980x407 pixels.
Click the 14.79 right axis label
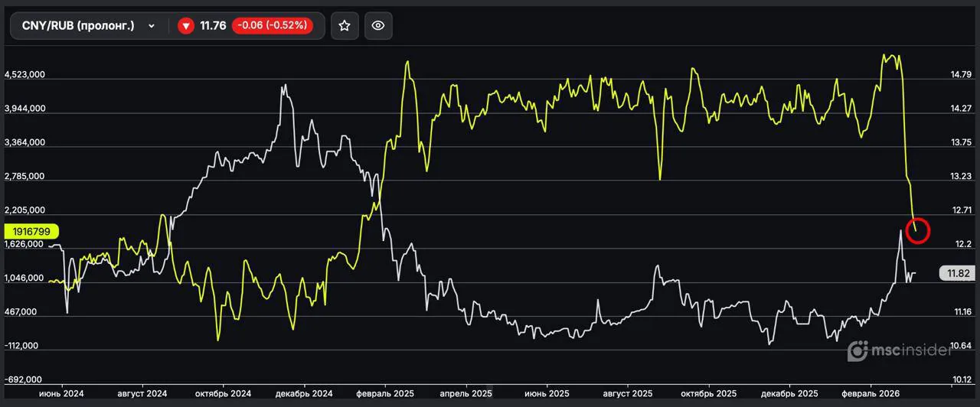(960, 75)
